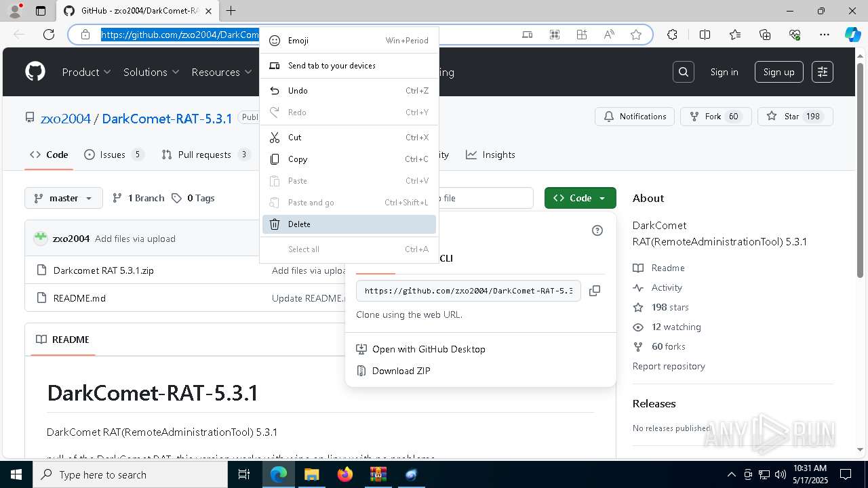Click the GitHub logo icon
The height and width of the screenshot is (488, 868).
(x=35, y=72)
